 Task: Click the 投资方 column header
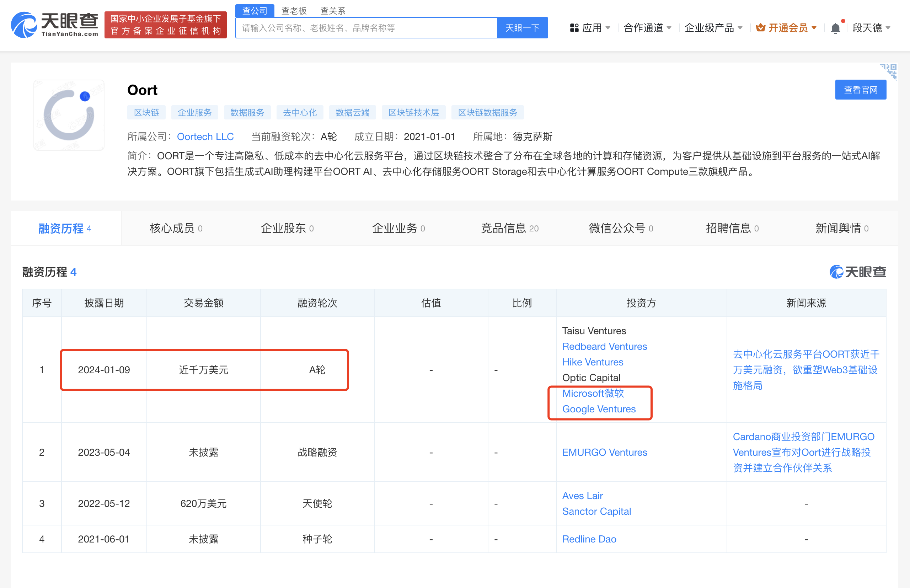coord(641,303)
